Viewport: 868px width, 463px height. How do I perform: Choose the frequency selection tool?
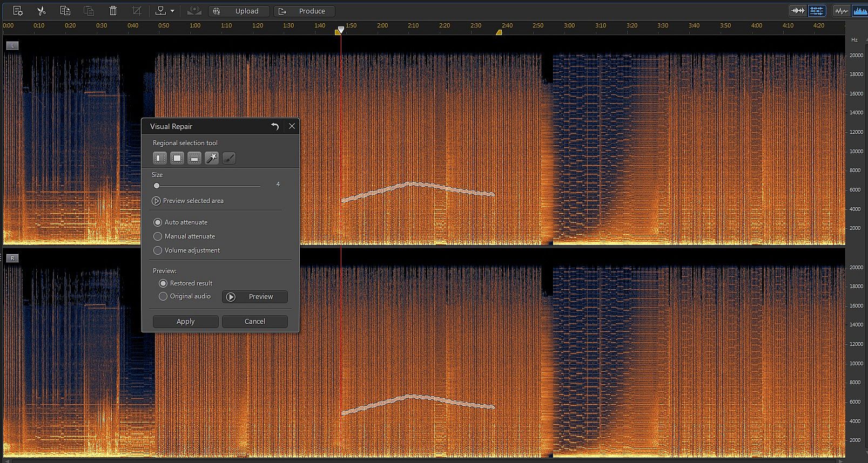[194, 158]
